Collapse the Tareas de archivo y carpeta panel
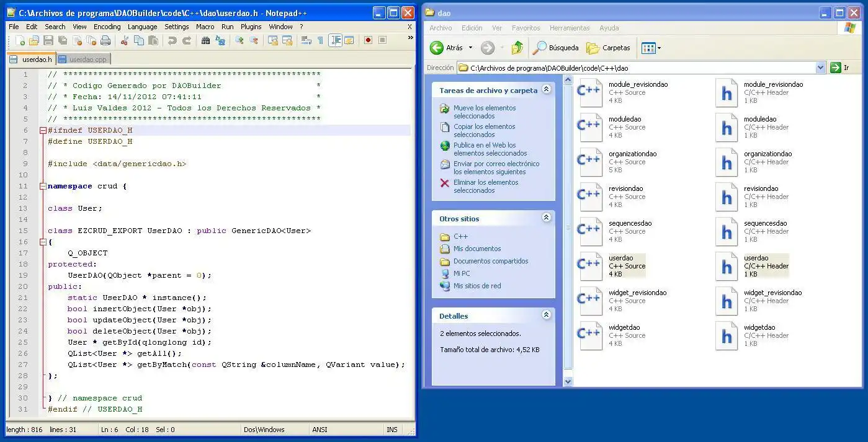This screenshot has height=442, width=868. (x=546, y=89)
